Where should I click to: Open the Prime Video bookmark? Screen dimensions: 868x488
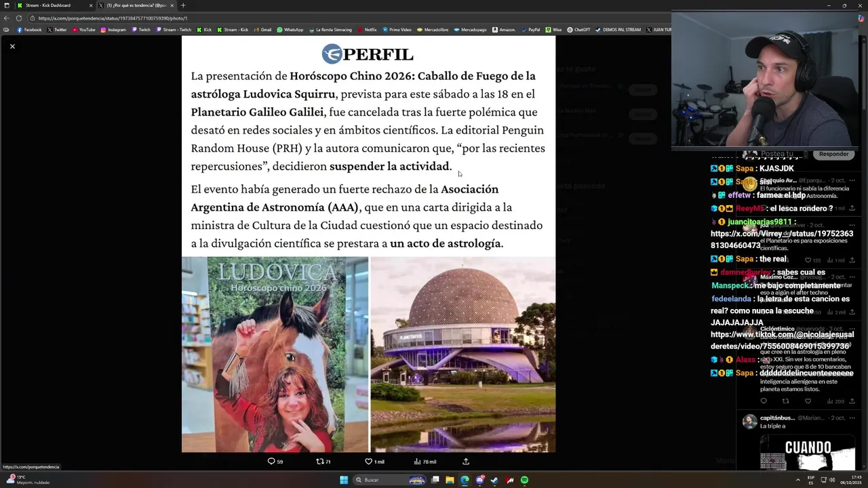pyautogui.click(x=397, y=30)
